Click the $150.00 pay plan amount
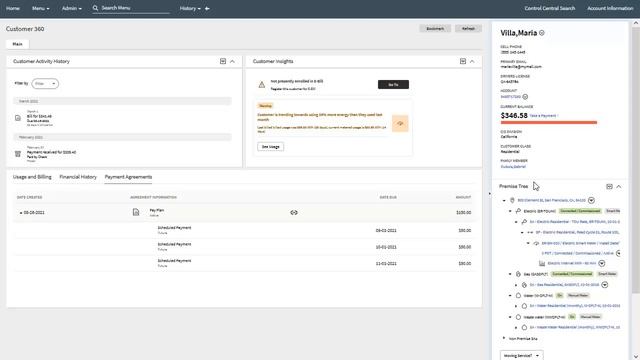The width and height of the screenshot is (640, 360). [x=463, y=213]
